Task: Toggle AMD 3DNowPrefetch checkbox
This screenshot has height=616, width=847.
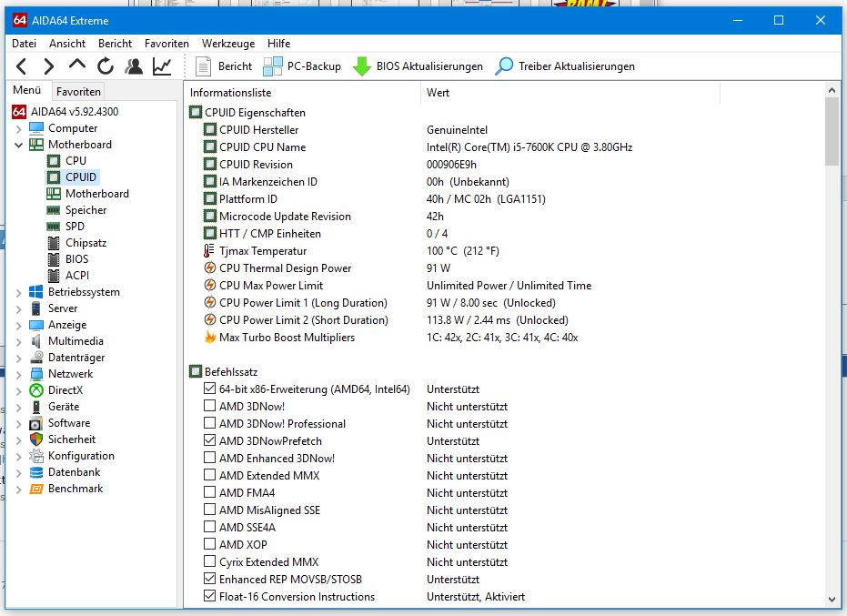Action: click(209, 440)
